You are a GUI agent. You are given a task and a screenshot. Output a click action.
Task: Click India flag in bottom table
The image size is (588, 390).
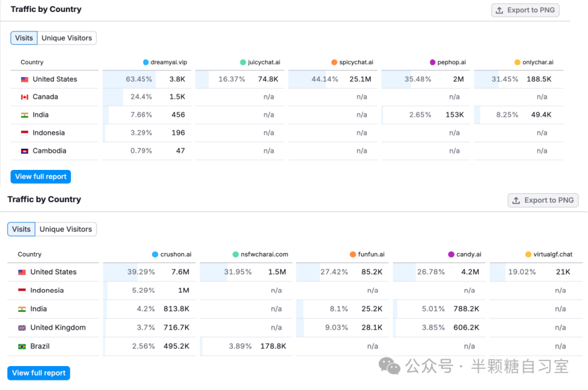pyautogui.click(x=22, y=309)
